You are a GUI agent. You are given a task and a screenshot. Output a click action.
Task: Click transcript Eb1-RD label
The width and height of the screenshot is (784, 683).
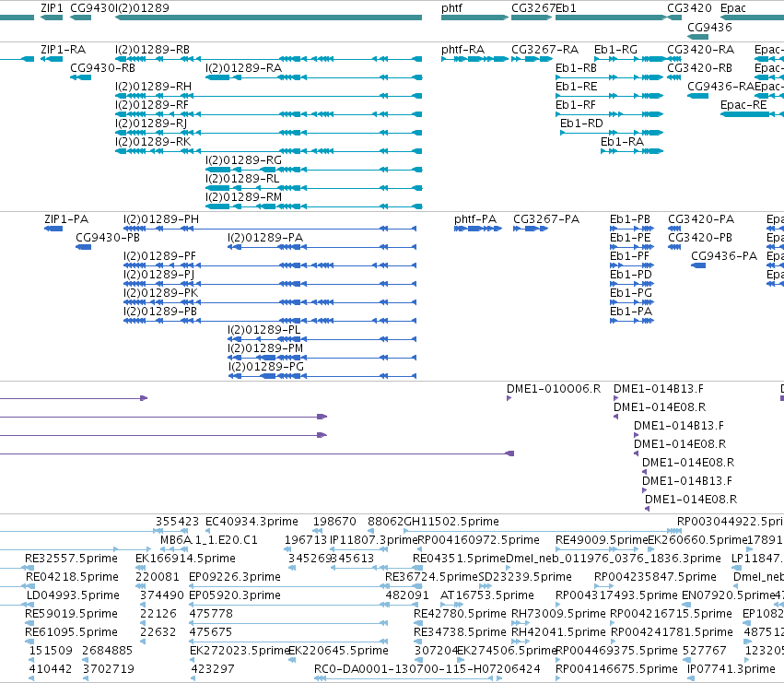581,124
